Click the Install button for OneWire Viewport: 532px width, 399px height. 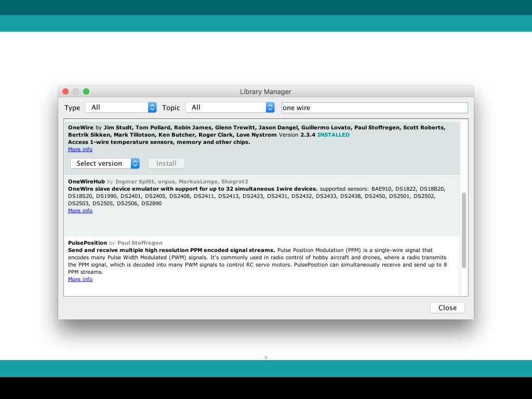[166, 164]
